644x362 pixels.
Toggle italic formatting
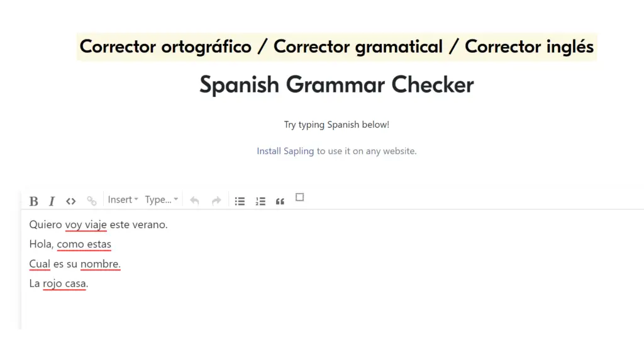coord(52,200)
